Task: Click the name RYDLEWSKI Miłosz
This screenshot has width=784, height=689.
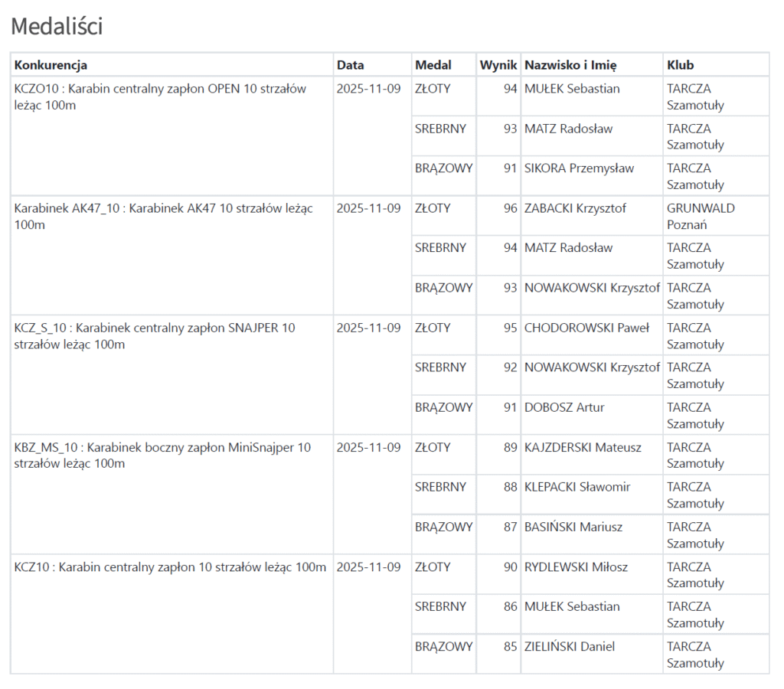Action: click(576, 567)
